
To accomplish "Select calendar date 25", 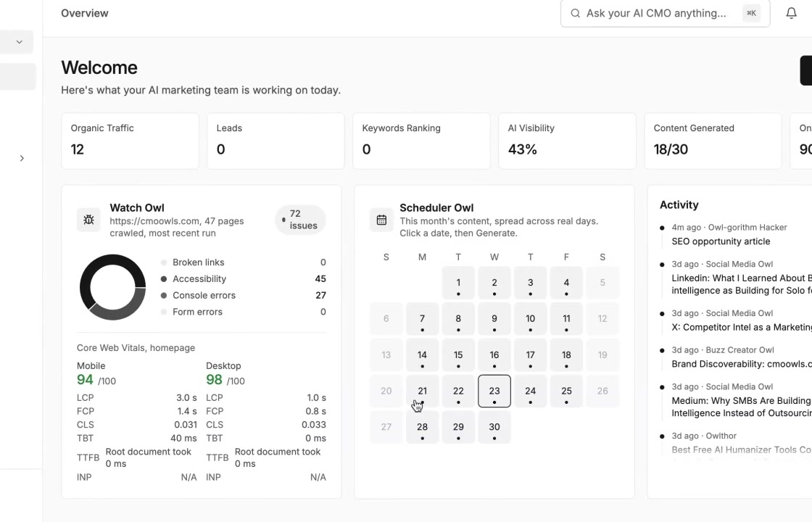I will (x=566, y=391).
